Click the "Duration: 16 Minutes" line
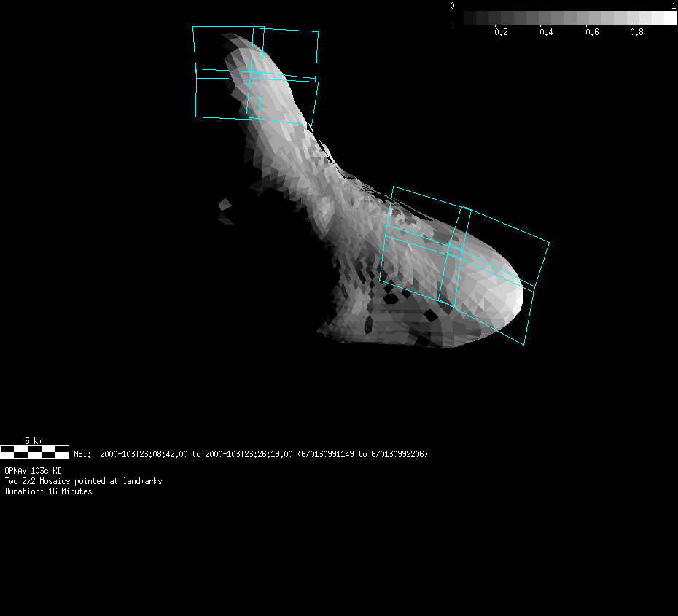Image resolution: width=678 pixels, height=616 pixels. point(48,491)
